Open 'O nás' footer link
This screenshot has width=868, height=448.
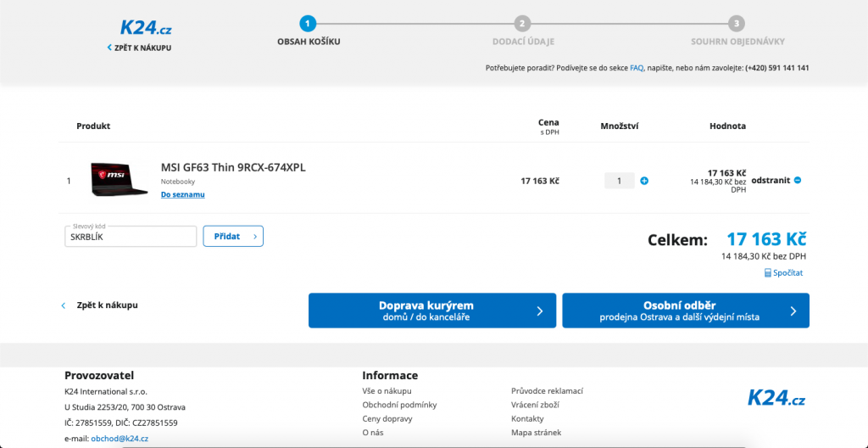point(373,433)
